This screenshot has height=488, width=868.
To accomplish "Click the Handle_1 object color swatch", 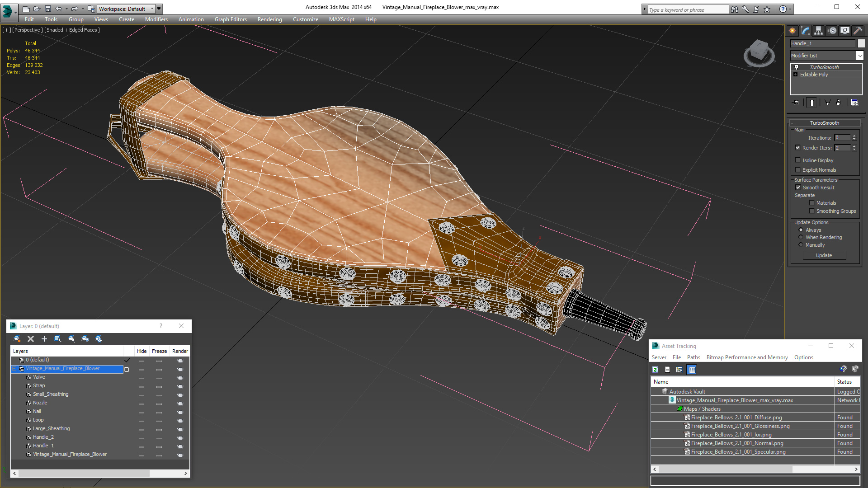I will click(861, 43).
